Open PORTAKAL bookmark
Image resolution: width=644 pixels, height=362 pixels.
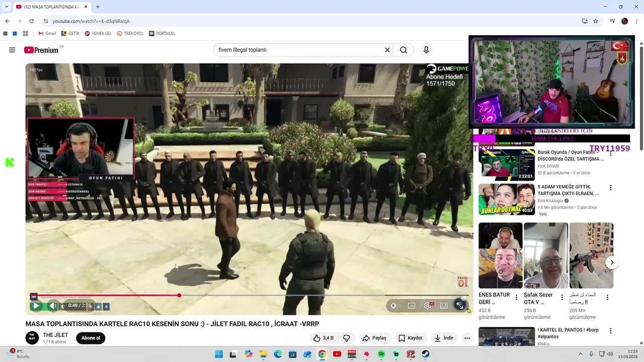(x=162, y=34)
